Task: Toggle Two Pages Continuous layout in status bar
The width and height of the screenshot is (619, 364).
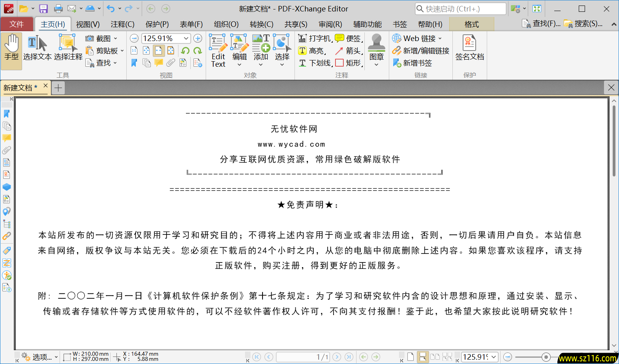Action: click(447, 357)
